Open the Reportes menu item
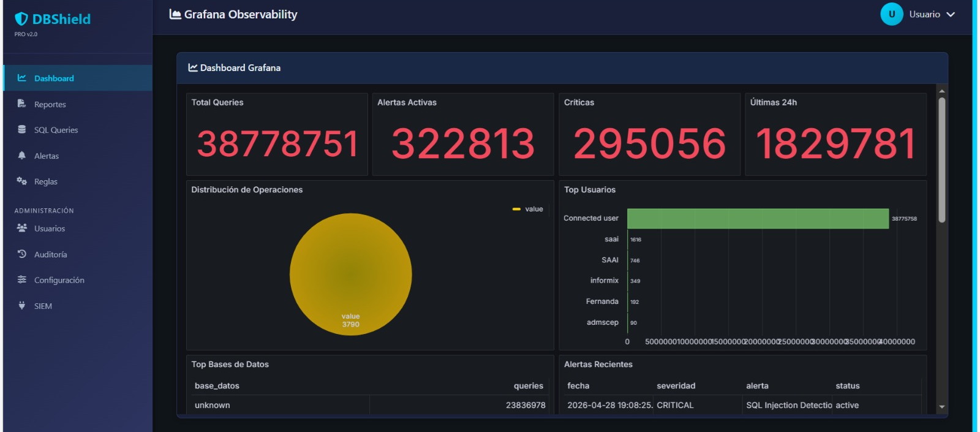This screenshot has height=432, width=980. pos(78,104)
